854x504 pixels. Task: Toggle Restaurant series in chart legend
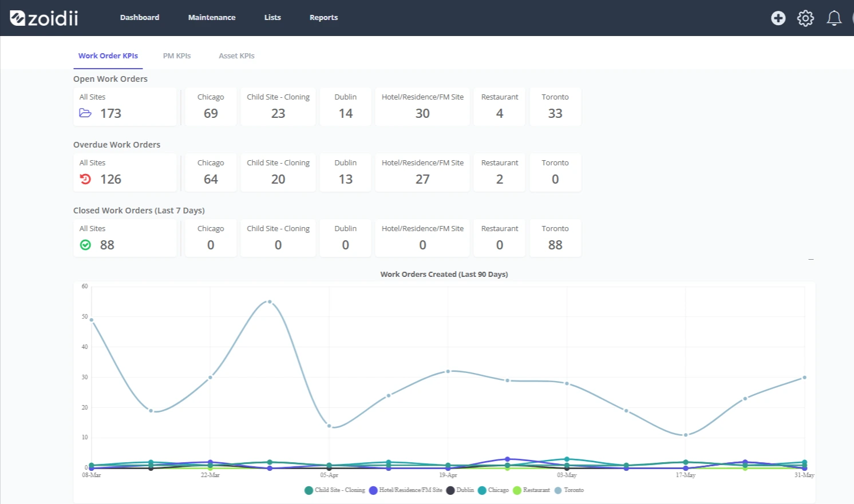tap(531, 490)
